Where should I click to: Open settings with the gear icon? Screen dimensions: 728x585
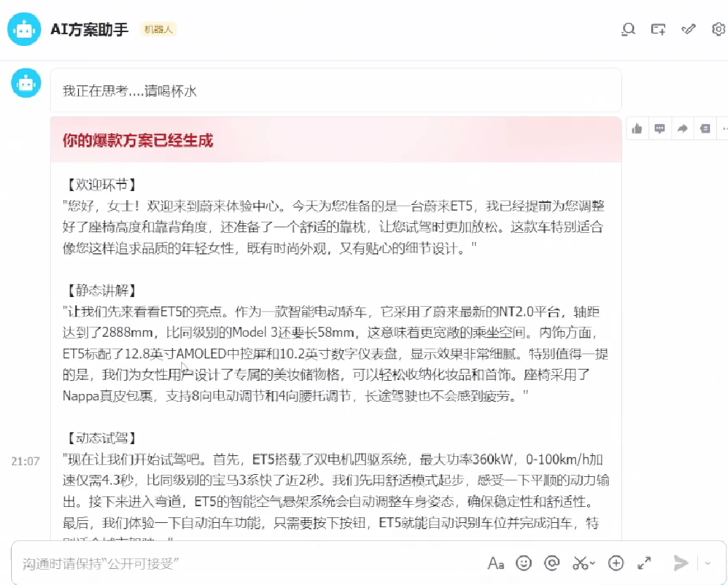click(x=718, y=29)
